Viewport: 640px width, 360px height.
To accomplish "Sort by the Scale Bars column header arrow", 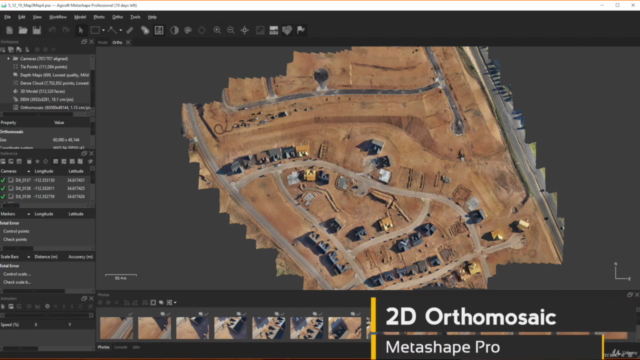I will coord(28,257).
